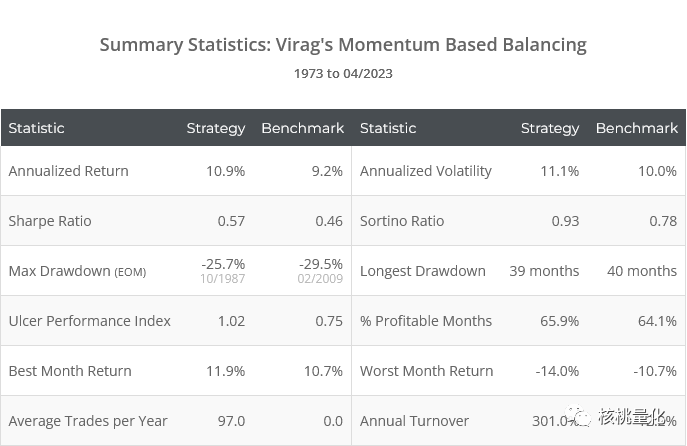This screenshot has height=446, width=687.
Task: Click the right Benchmark column header
Action: coord(636,128)
